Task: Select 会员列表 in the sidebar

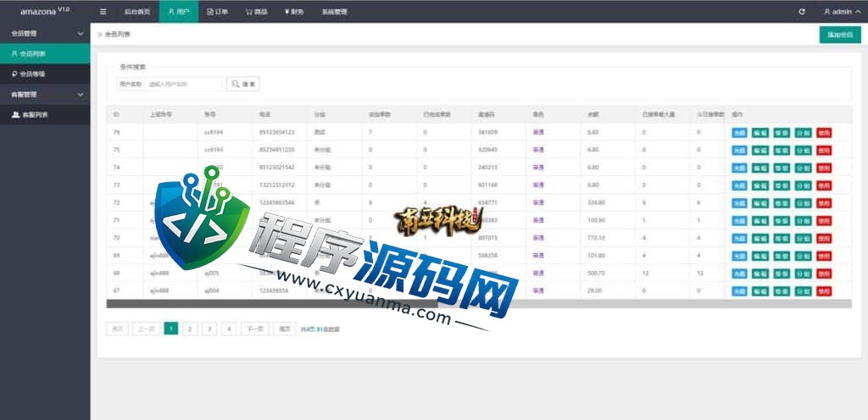Action: coord(45,53)
